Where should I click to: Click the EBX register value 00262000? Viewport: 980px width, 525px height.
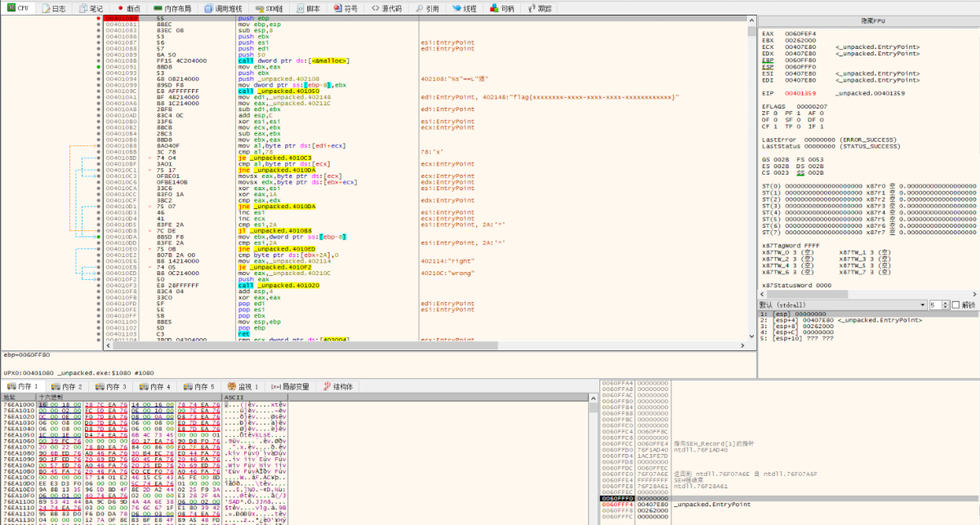pos(800,40)
